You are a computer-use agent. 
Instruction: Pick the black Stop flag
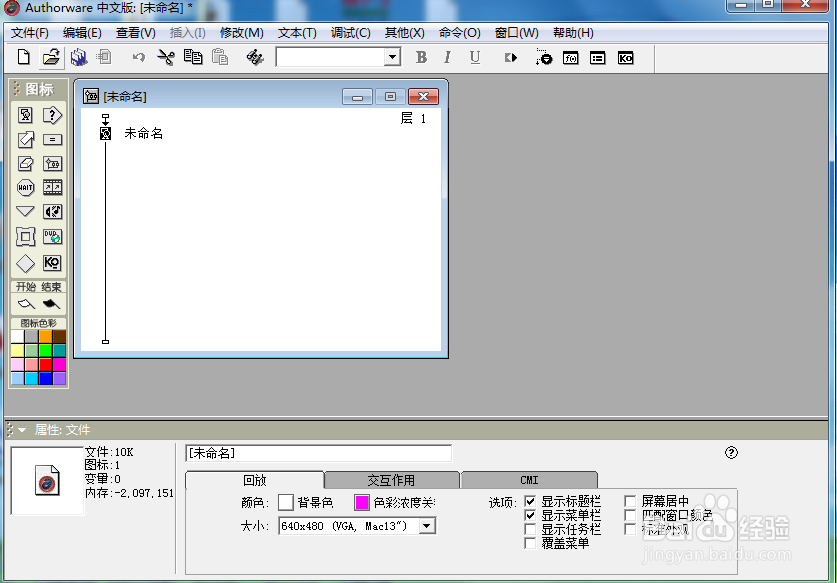point(51,304)
